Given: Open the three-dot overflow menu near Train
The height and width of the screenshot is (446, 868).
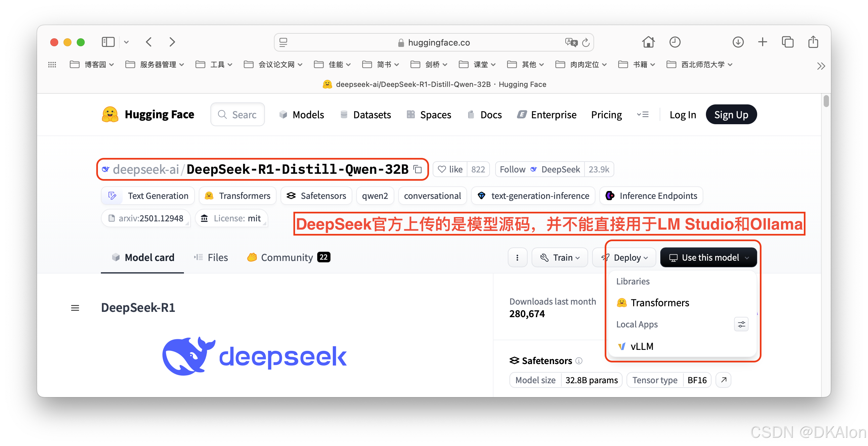Looking at the screenshot, I should 518,257.
